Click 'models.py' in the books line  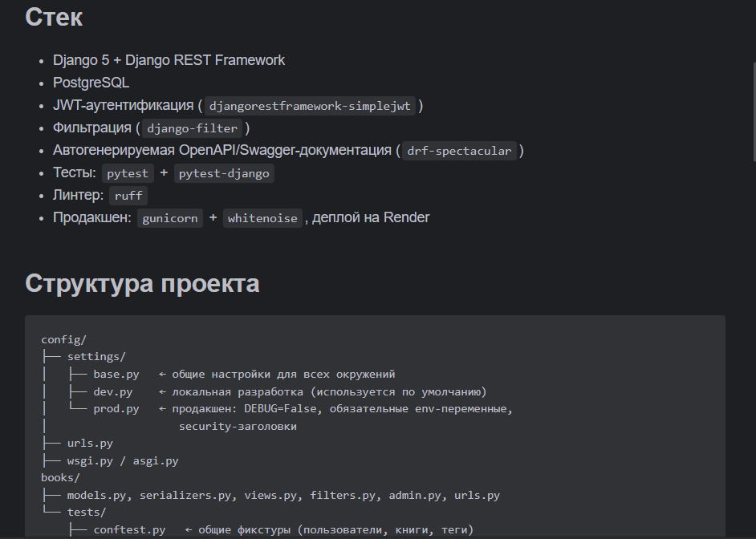(96, 495)
